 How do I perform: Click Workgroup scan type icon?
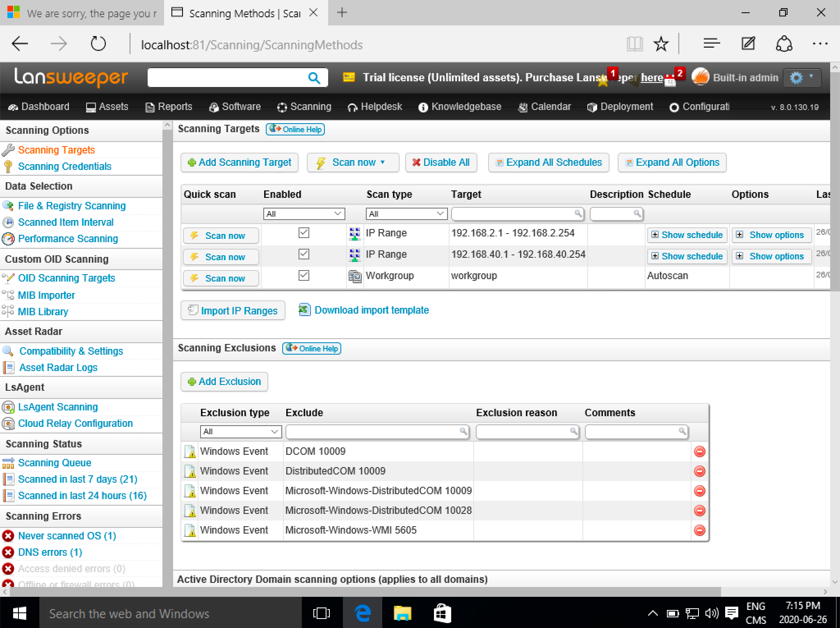(355, 276)
